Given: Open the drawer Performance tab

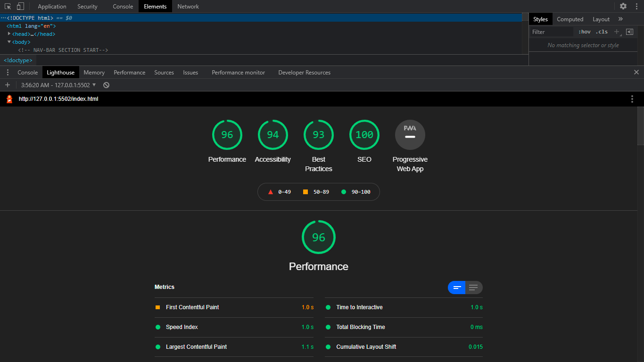Looking at the screenshot, I should click(x=129, y=72).
